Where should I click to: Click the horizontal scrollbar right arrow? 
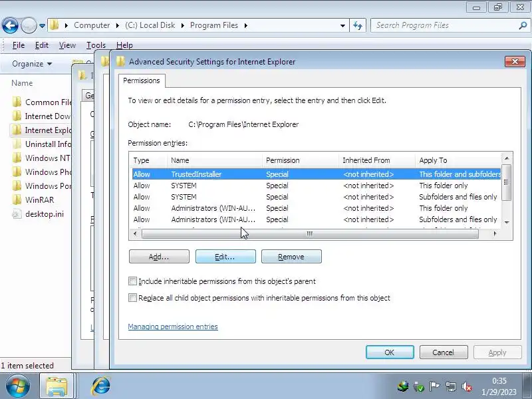(495, 234)
